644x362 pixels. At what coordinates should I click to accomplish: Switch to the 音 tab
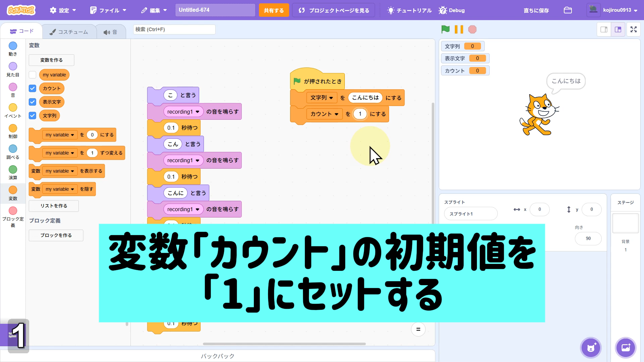coord(111,32)
